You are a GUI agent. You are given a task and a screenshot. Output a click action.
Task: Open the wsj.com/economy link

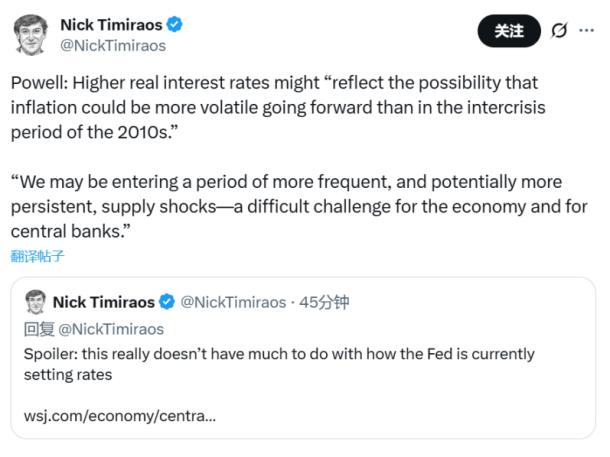(119, 414)
